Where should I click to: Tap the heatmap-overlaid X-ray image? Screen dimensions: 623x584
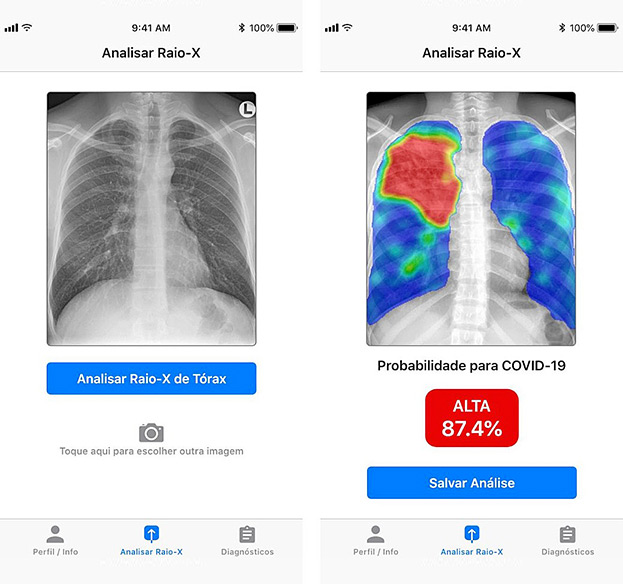pyautogui.click(x=471, y=219)
